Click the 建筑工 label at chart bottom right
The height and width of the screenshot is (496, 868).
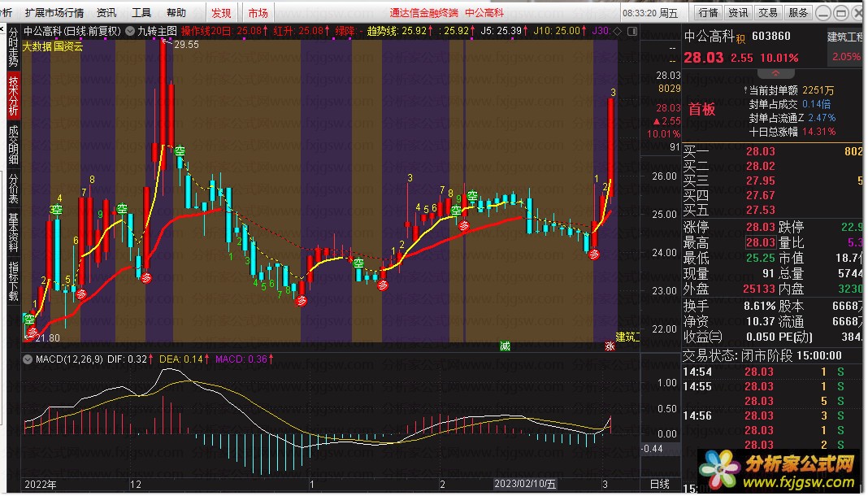627,337
